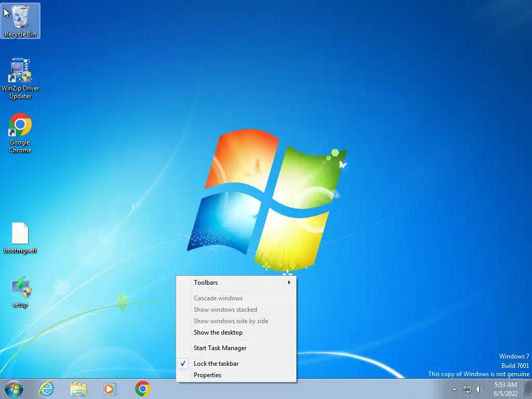Select the WinZip Driver Updater shortcut

click(x=20, y=79)
